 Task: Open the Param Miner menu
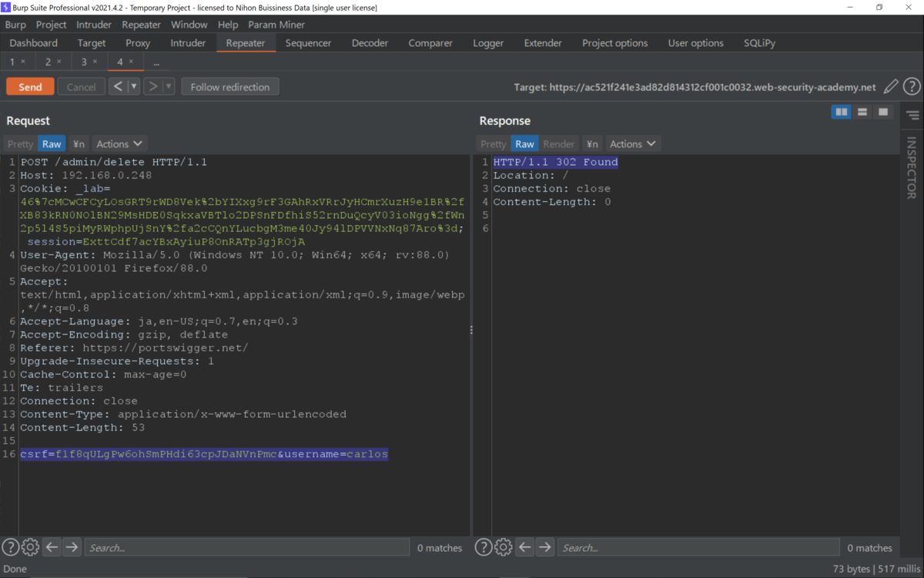276,25
